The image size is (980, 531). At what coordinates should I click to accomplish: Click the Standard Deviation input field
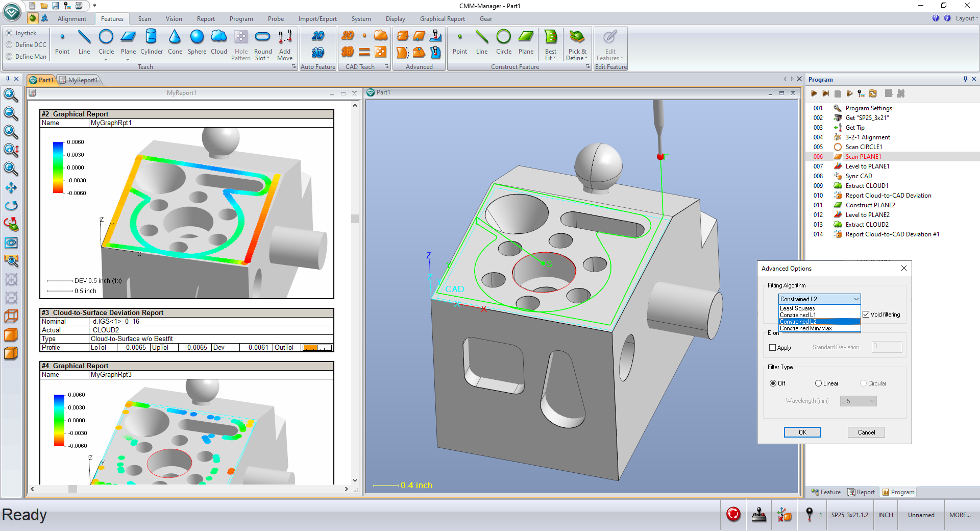click(x=887, y=347)
